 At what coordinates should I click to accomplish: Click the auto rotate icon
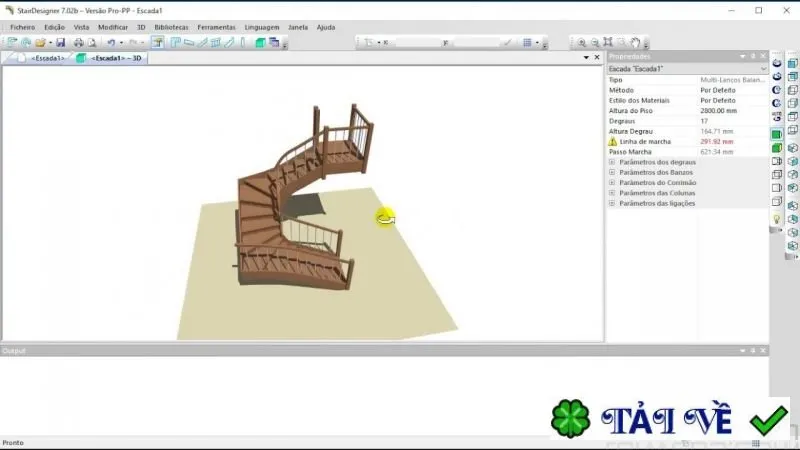(x=777, y=116)
